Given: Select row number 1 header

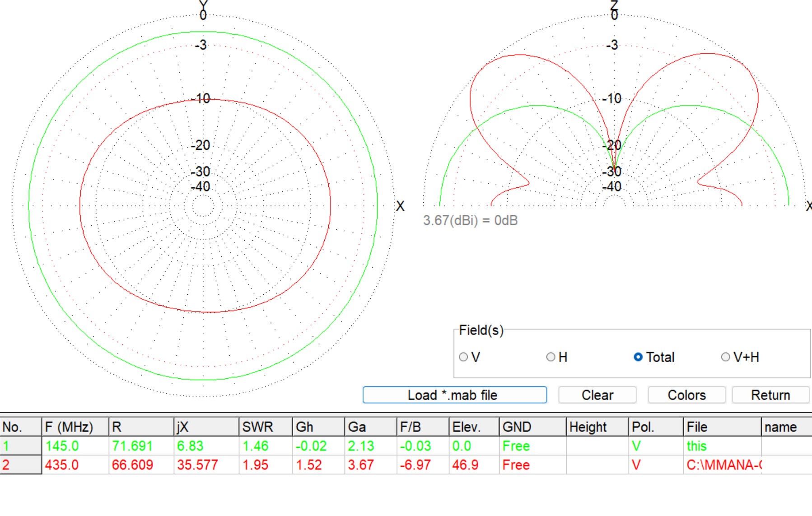Looking at the screenshot, I should click(x=21, y=446).
